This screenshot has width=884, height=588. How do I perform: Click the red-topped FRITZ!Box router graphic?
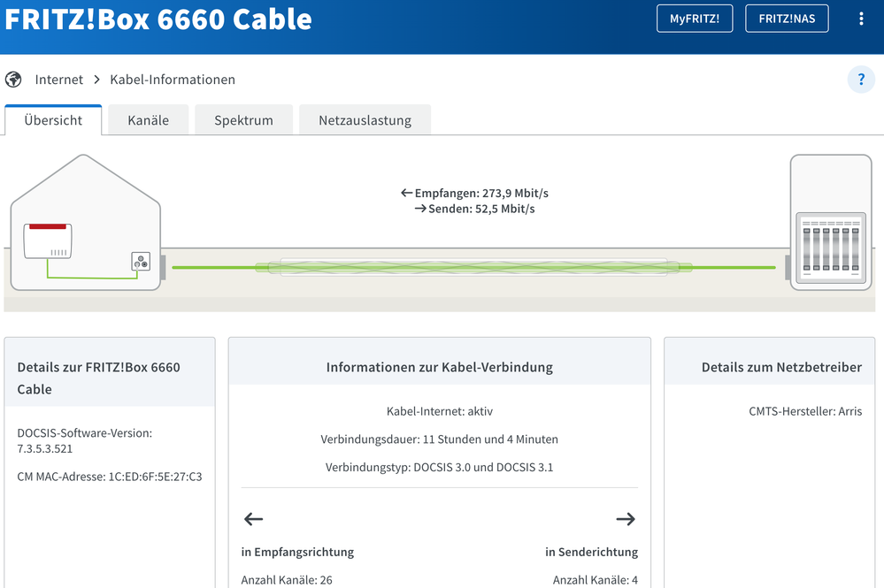click(48, 241)
